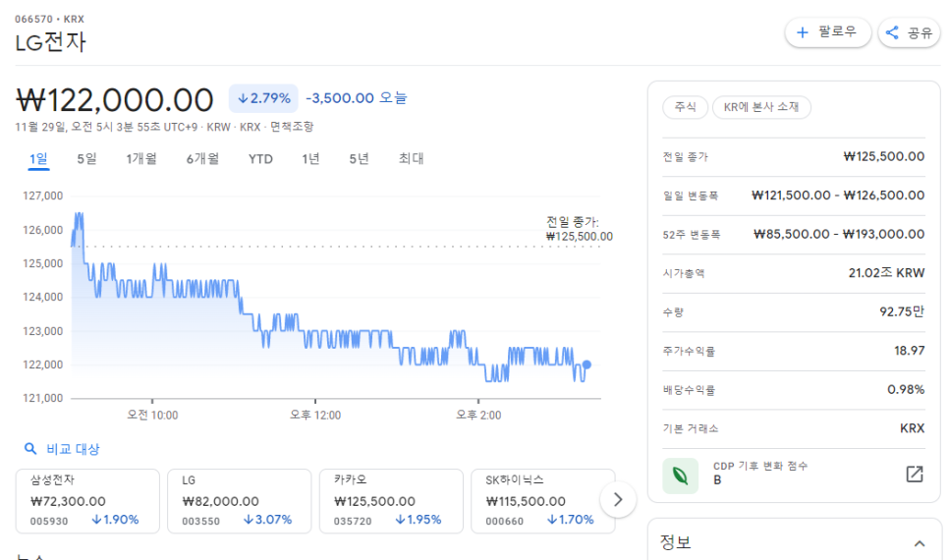Select the 1년 chart range tab
949x560 pixels.
click(x=310, y=158)
